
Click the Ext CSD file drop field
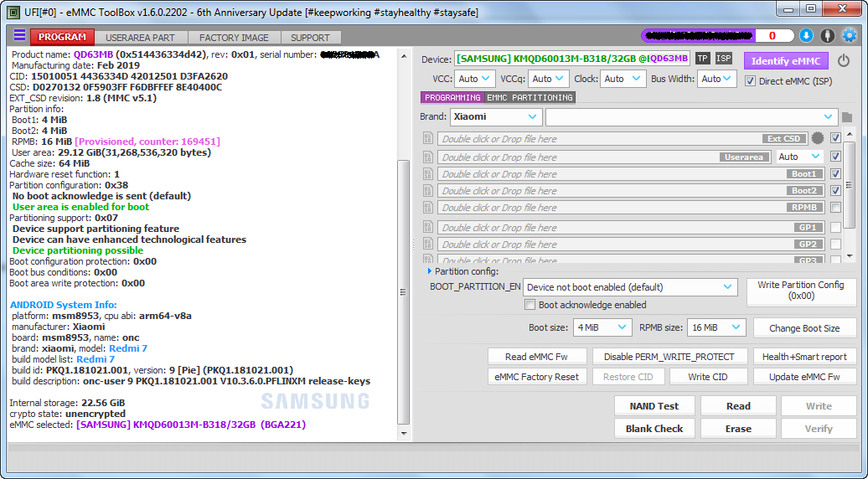tap(623, 139)
